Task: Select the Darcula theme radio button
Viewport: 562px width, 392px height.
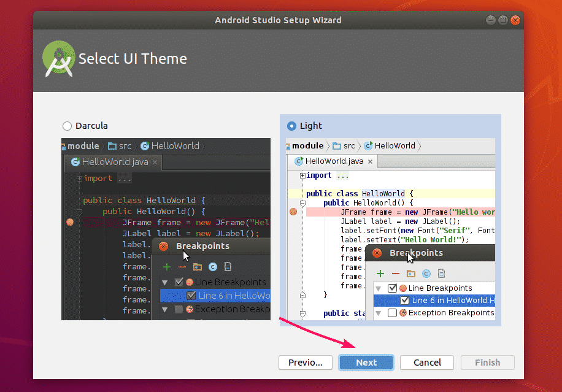Action: pyautogui.click(x=67, y=126)
